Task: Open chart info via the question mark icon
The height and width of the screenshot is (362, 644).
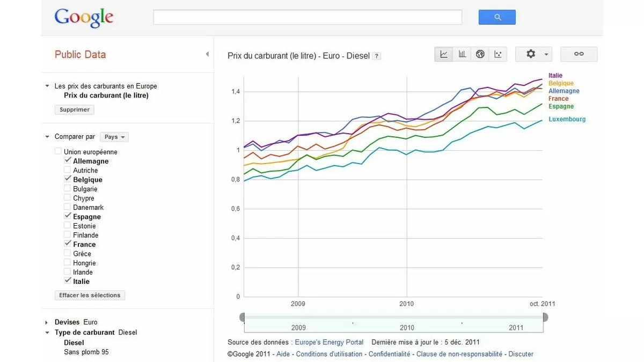Action: coord(376,56)
